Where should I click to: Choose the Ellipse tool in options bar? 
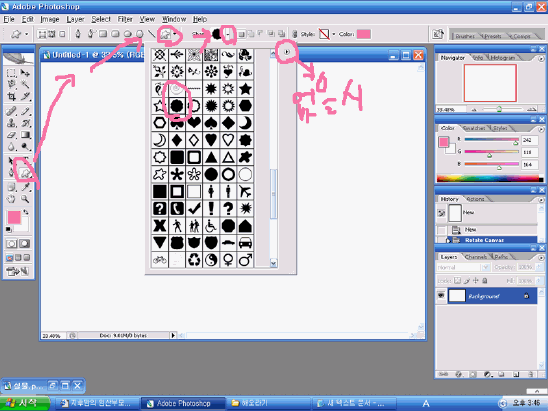pyautogui.click(x=128, y=34)
